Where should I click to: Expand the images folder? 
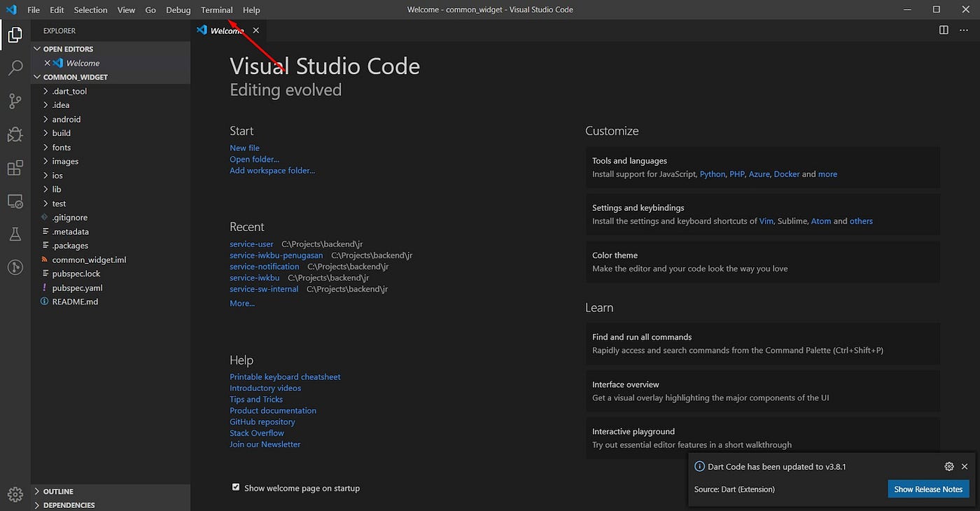tap(111, 161)
